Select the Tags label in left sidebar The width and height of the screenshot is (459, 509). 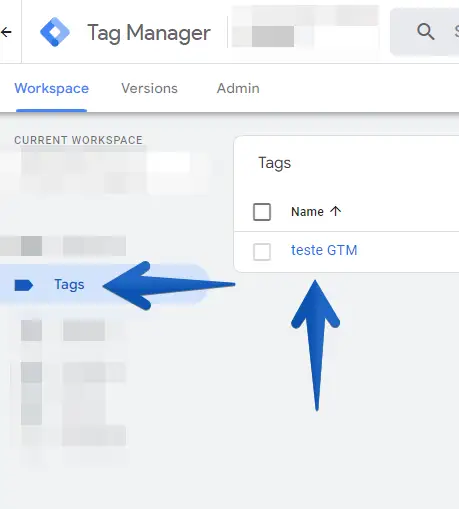69,285
